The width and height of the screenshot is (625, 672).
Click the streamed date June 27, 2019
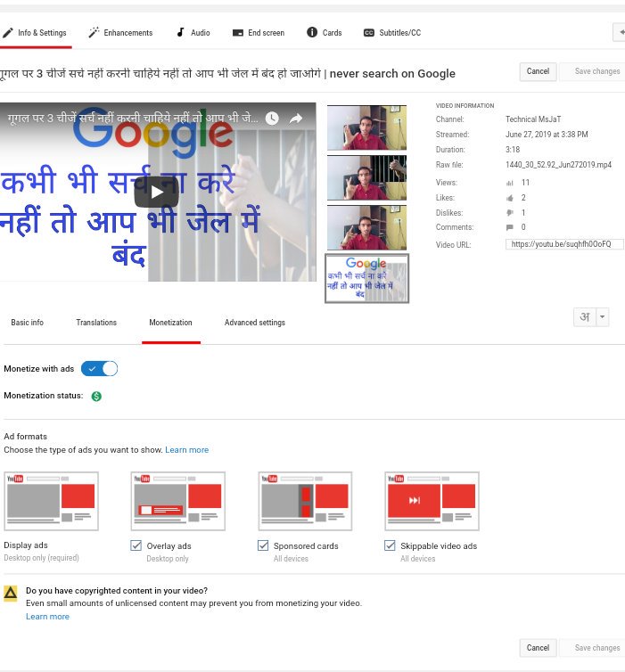tap(547, 135)
